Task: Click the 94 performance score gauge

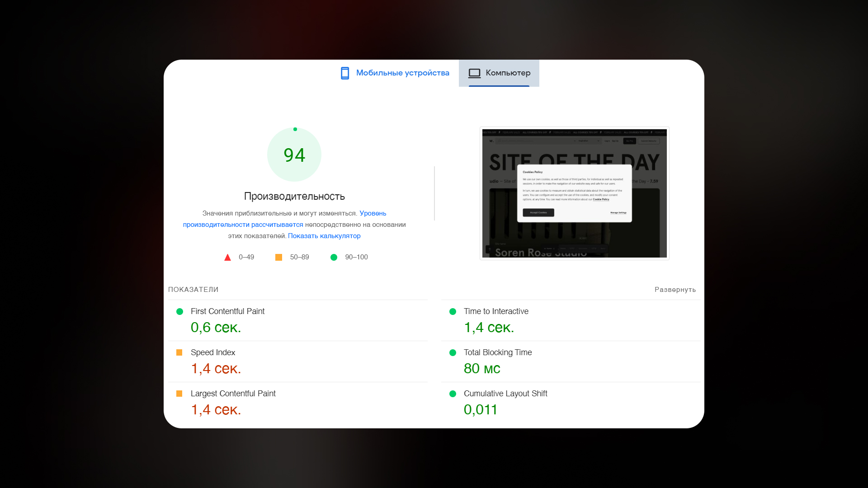Action: click(294, 155)
